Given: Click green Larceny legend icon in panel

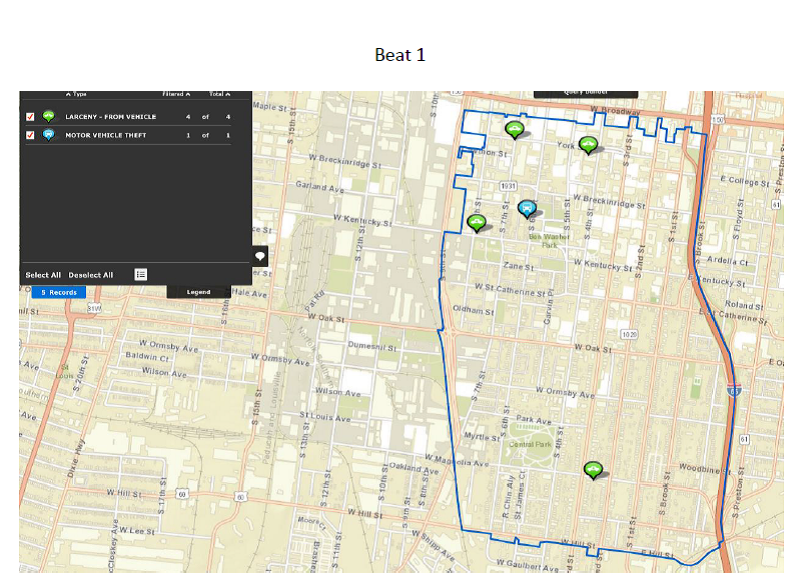Looking at the screenshot, I should (48, 117).
